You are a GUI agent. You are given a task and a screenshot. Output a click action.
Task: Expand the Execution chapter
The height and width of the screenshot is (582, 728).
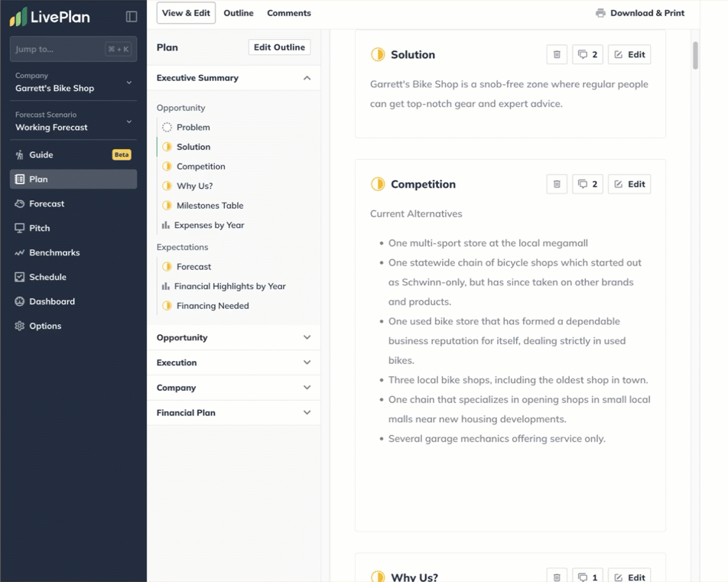pos(307,363)
